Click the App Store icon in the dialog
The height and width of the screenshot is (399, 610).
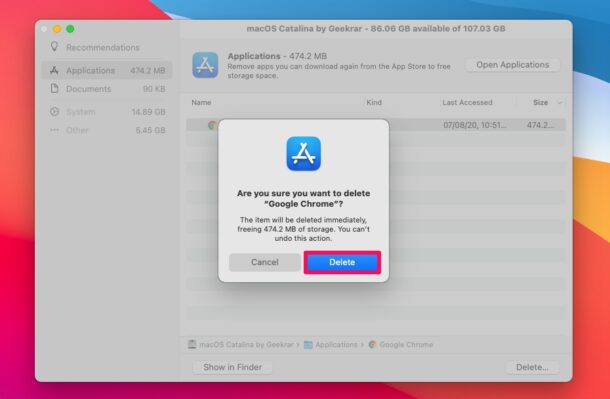point(303,154)
